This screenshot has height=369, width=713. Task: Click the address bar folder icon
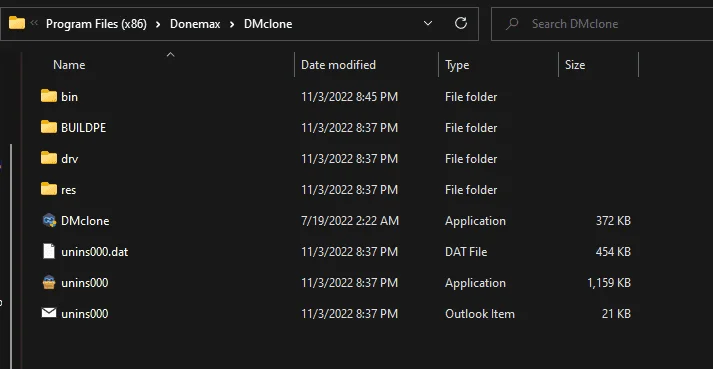click(x=17, y=23)
